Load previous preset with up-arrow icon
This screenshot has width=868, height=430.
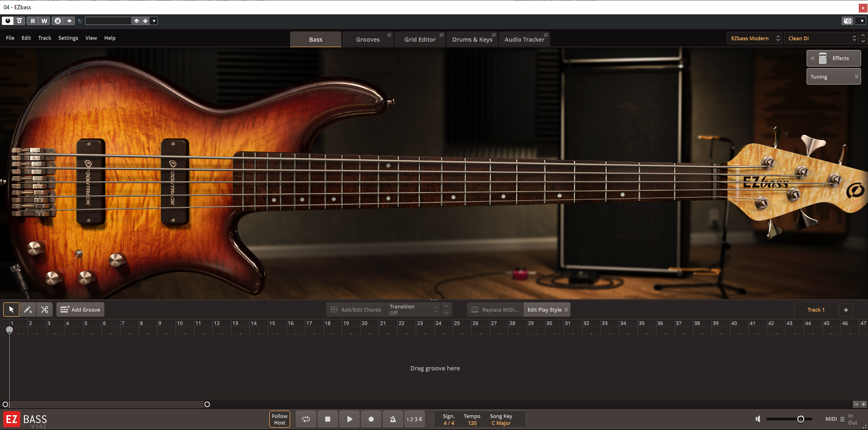pyautogui.click(x=136, y=21)
